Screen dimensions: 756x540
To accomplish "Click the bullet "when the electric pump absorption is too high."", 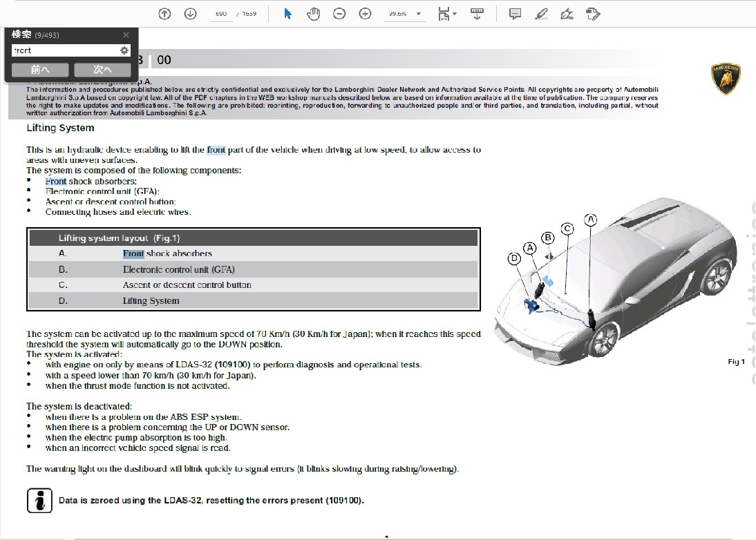I will click(x=136, y=437).
